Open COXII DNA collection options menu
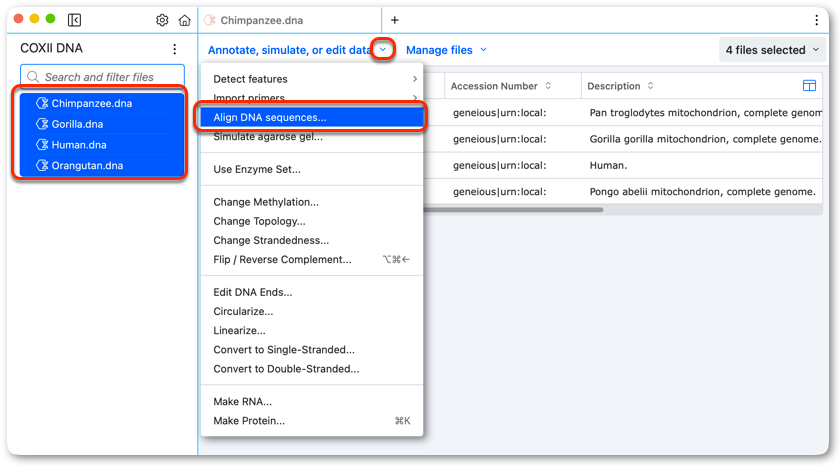840x466 pixels. (x=175, y=49)
